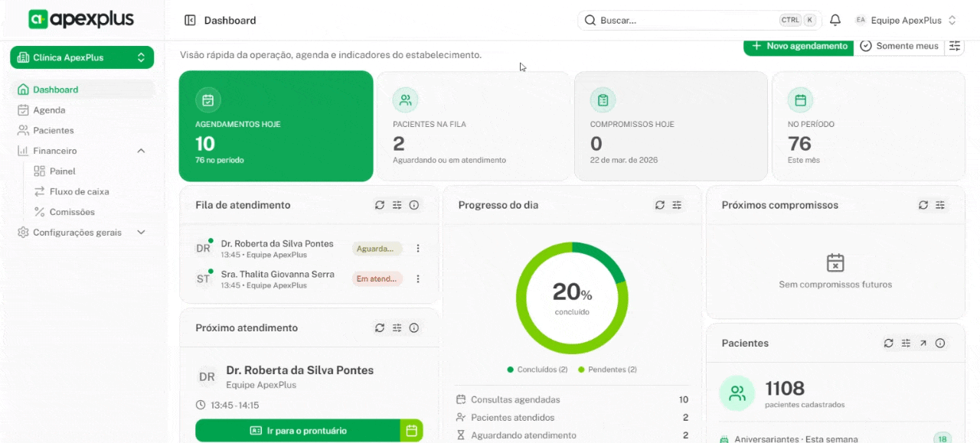980x443 pixels.
Task: Click calendar icon beside Ir para o prontuário
Action: 411,431
